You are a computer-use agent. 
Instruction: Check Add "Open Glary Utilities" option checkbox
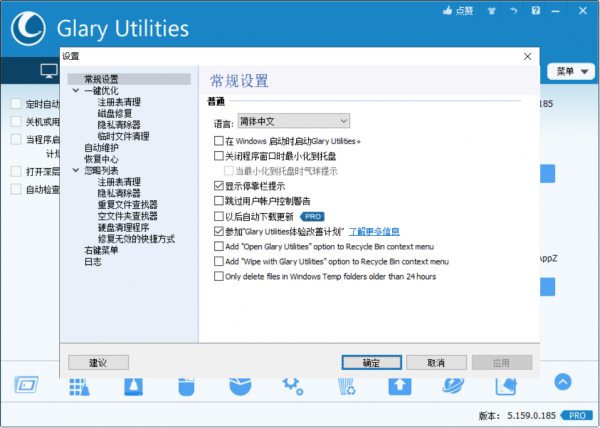pyautogui.click(x=218, y=246)
